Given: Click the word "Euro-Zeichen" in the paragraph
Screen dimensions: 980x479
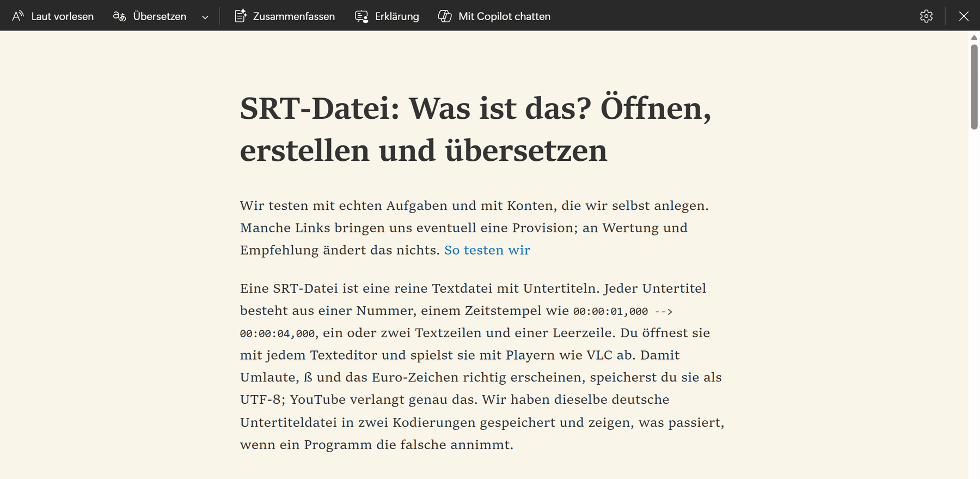Looking at the screenshot, I should coord(415,378).
